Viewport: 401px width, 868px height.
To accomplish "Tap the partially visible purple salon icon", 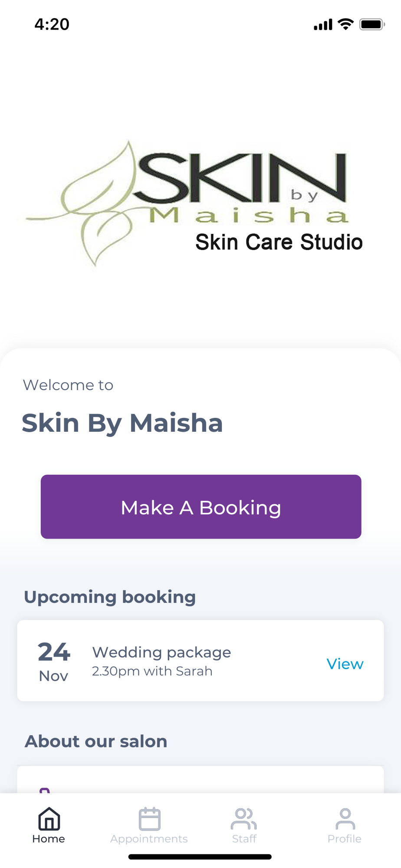I will click(44, 790).
